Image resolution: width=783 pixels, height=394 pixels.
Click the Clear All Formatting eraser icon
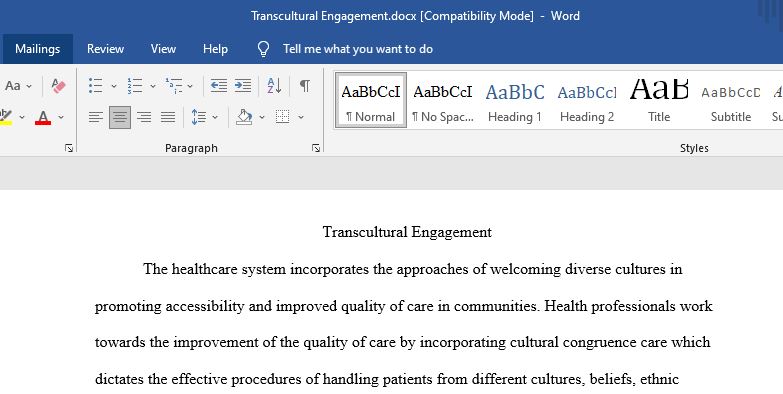point(58,86)
